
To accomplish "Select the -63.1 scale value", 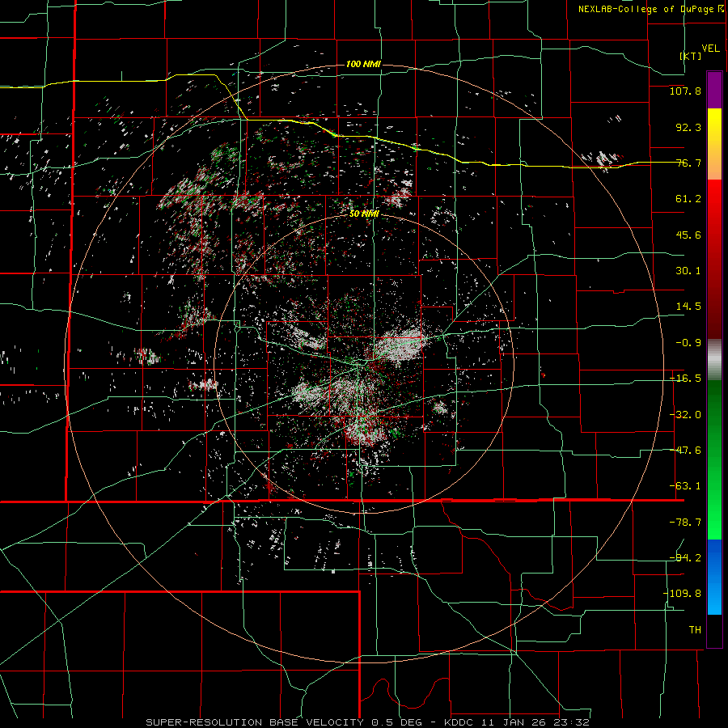I will [x=685, y=486].
